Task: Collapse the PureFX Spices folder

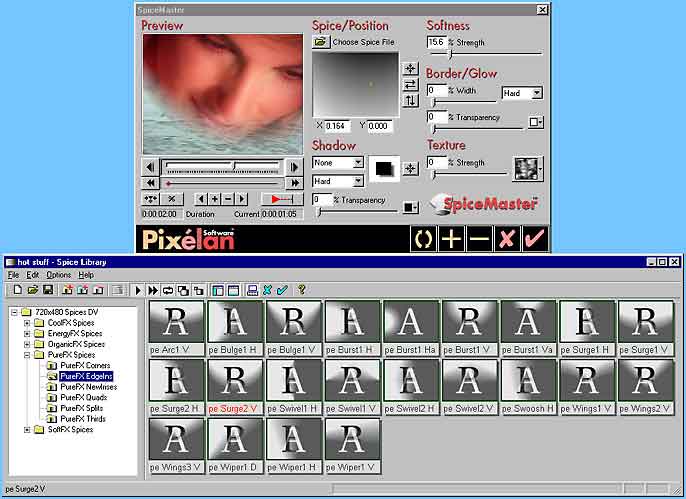Action: [27, 355]
